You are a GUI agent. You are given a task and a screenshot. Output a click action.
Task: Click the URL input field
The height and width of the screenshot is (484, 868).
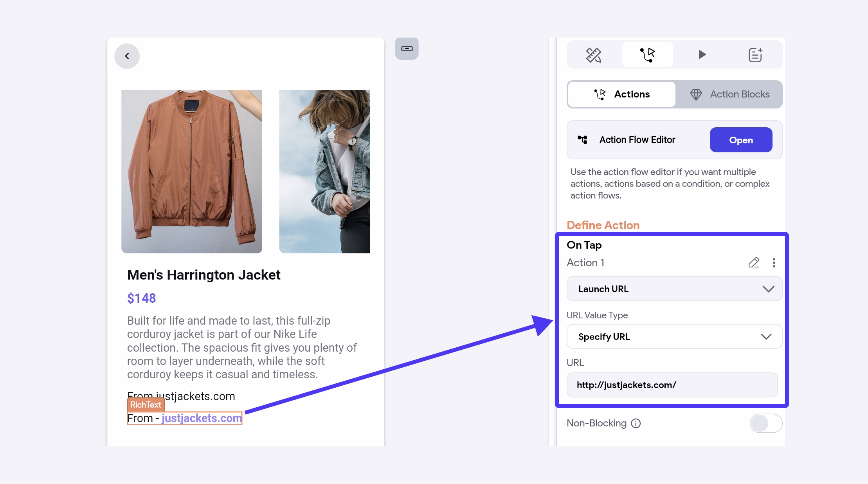672,385
